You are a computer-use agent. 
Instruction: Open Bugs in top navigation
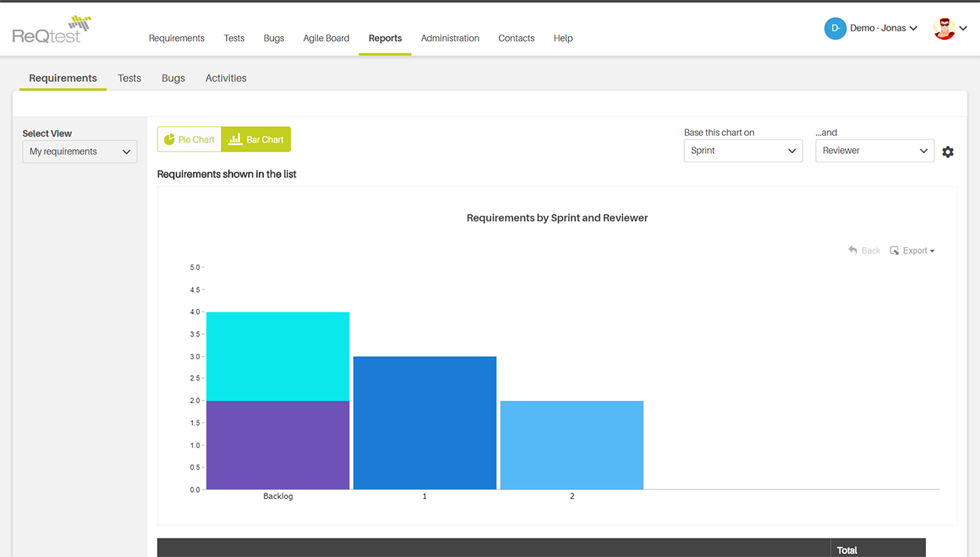(x=274, y=38)
